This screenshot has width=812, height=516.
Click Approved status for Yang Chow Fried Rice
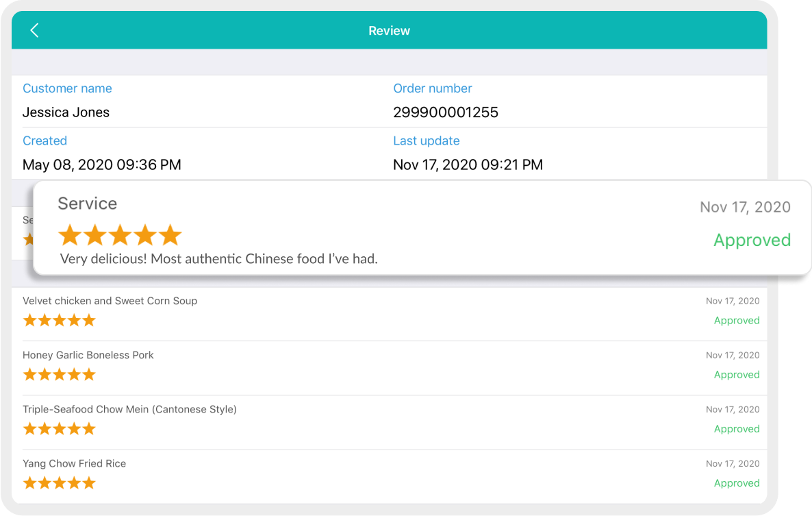coord(737,483)
